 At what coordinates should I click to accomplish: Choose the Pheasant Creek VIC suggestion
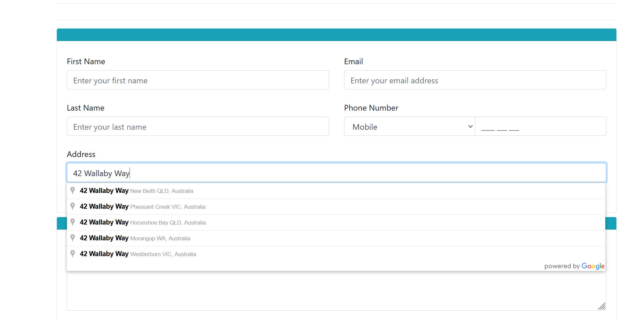[336, 207]
